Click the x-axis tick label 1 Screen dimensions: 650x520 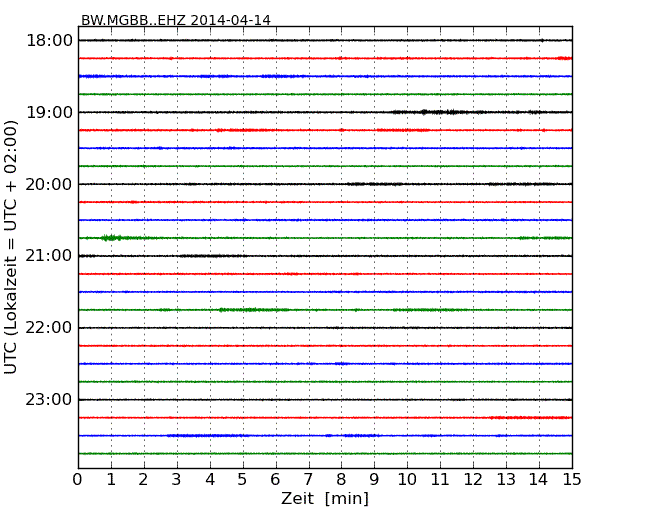[x=111, y=480]
